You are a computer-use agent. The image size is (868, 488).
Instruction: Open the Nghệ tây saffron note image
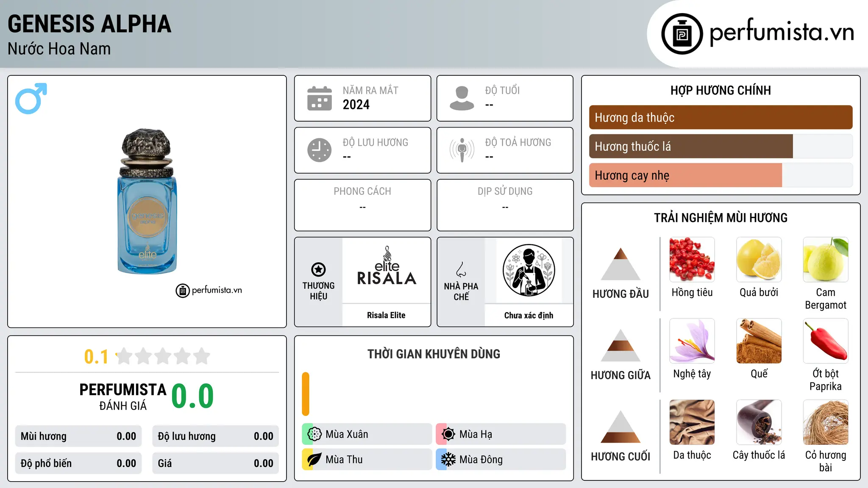692,341
